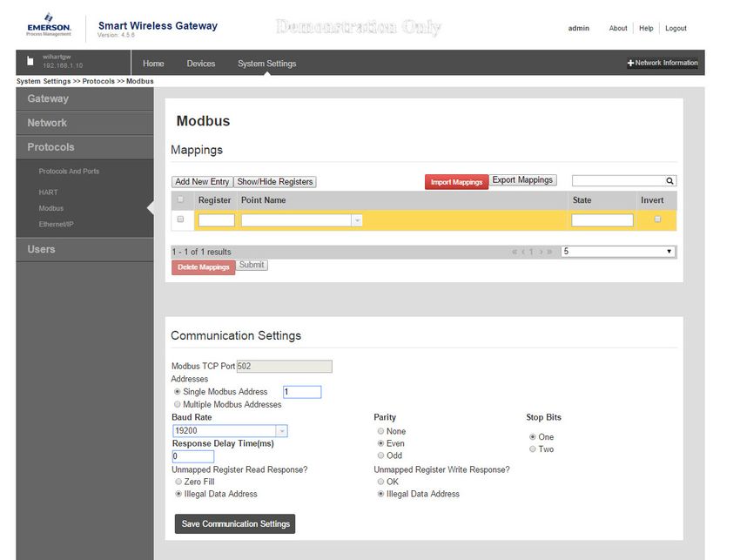
Task: Click Export Mappings button
Action: [x=522, y=180]
